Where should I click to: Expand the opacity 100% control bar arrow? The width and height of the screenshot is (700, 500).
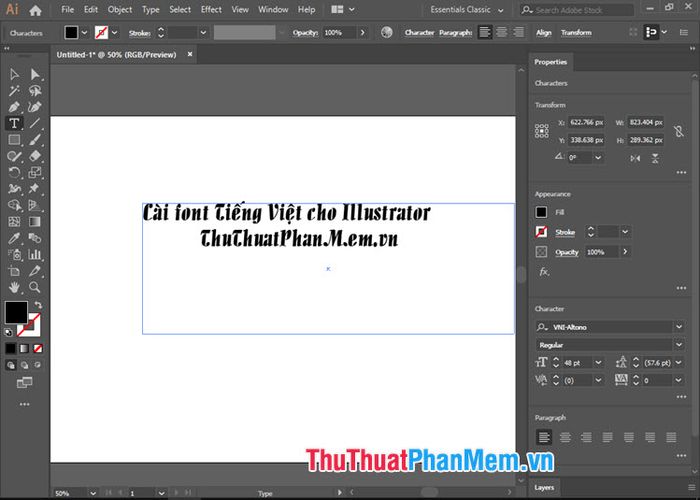point(362,33)
